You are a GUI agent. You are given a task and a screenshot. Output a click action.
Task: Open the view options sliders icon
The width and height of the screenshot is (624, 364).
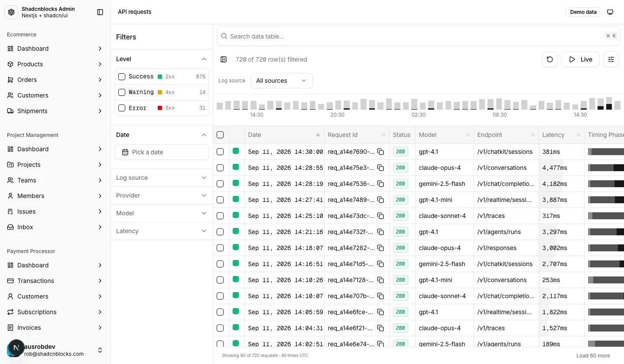[x=611, y=59]
